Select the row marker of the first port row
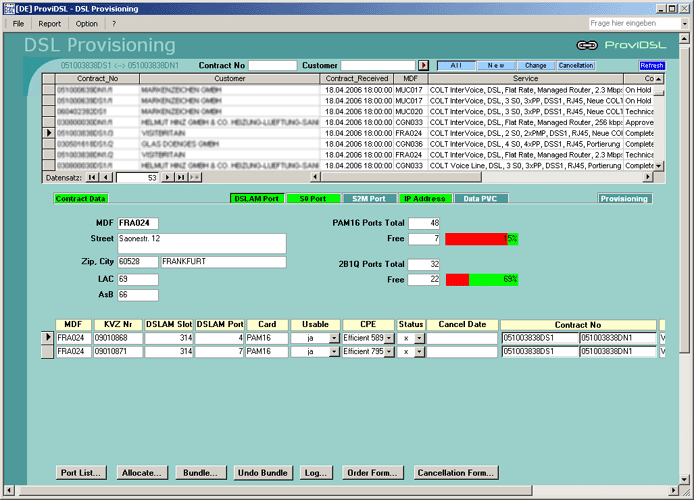 coord(47,338)
